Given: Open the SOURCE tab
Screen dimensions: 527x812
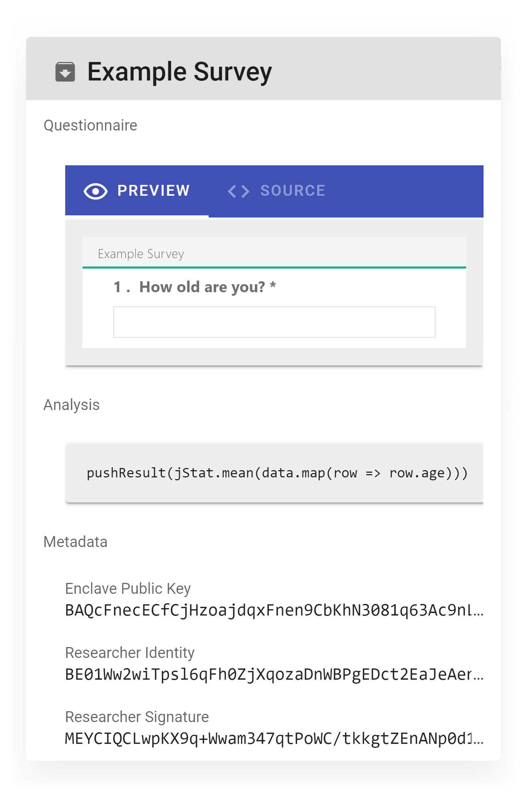Looking at the screenshot, I should (x=292, y=191).
